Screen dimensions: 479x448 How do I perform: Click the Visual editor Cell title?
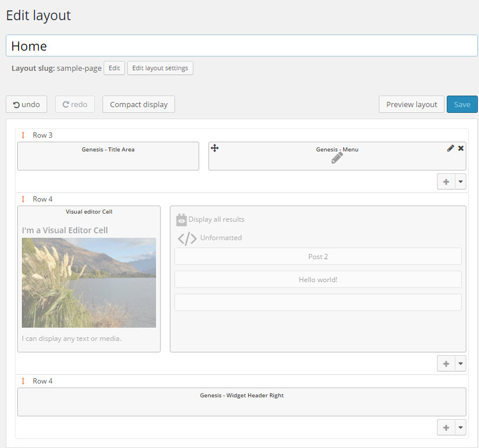coord(89,212)
